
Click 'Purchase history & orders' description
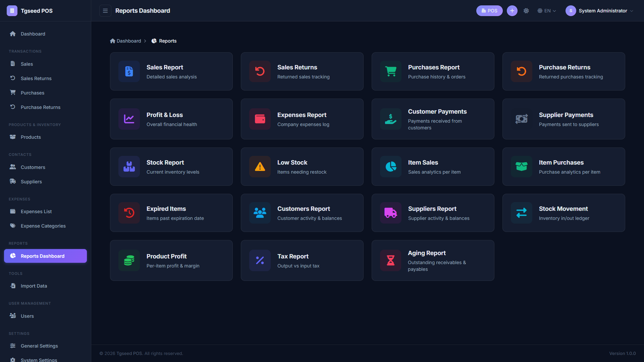437,77
